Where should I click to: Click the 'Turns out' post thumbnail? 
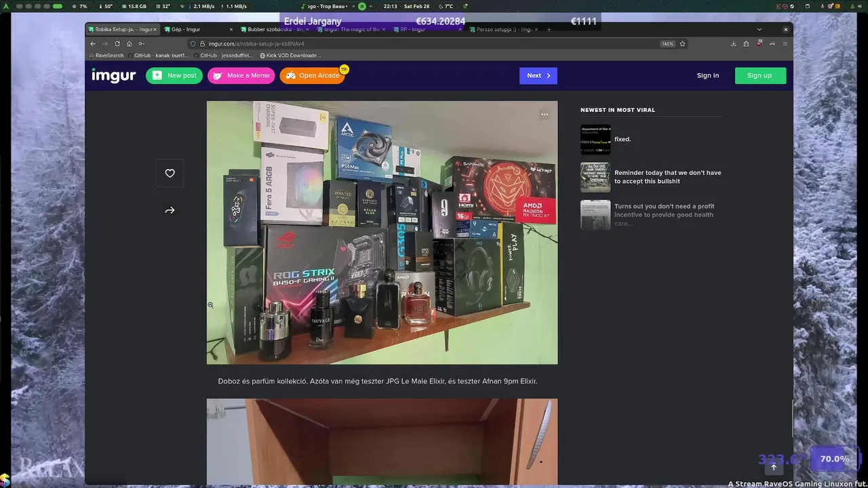click(595, 215)
